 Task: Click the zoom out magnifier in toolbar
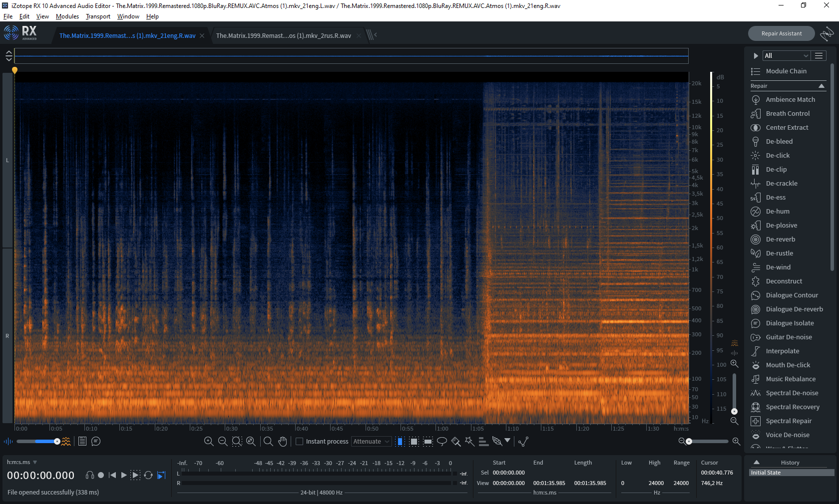(x=223, y=441)
